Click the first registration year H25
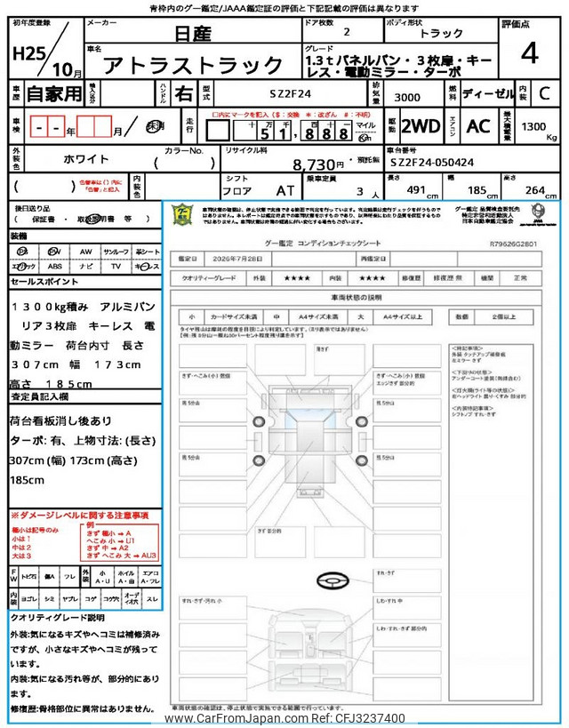The width and height of the screenshot is (569, 728). click(x=28, y=54)
